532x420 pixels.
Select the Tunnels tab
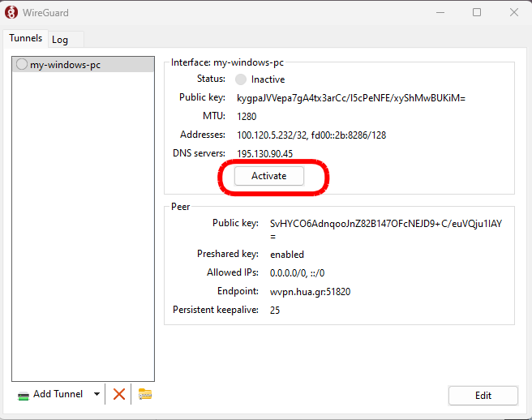pos(25,38)
